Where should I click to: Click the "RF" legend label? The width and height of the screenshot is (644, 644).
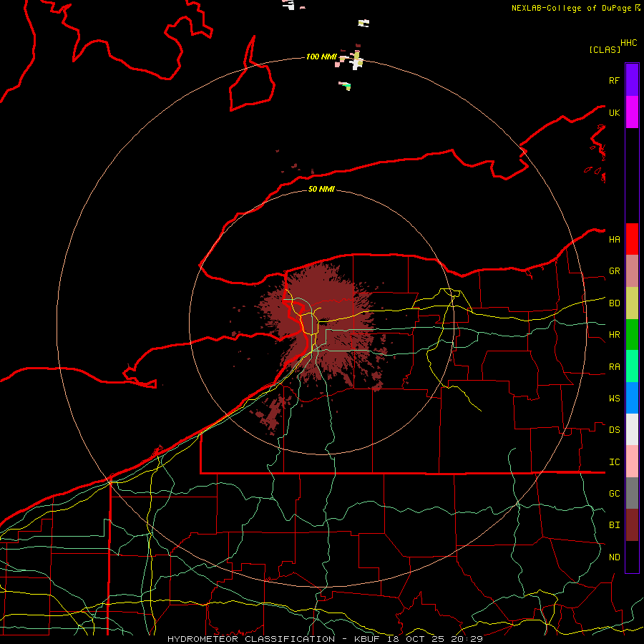click(614, 80)
